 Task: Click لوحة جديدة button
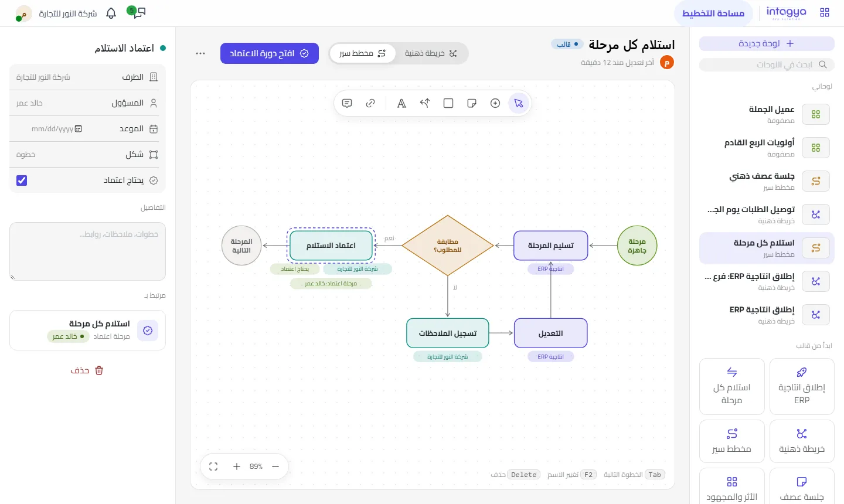point(767,43)
